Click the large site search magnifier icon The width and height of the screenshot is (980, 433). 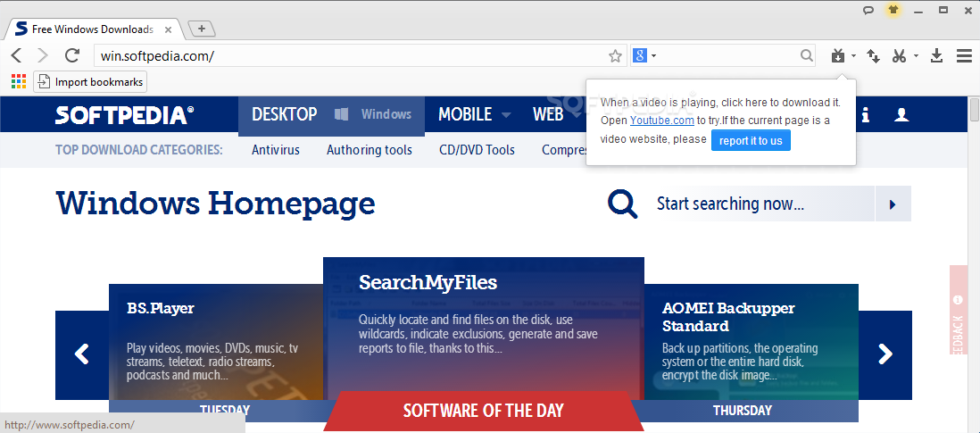pyautogui.click(x=622, y=204)
